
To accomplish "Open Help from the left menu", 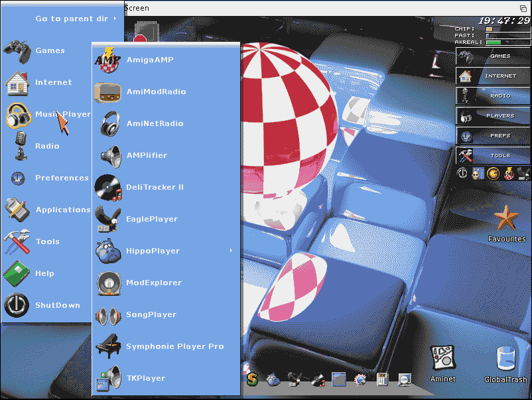I will [47, 274].
